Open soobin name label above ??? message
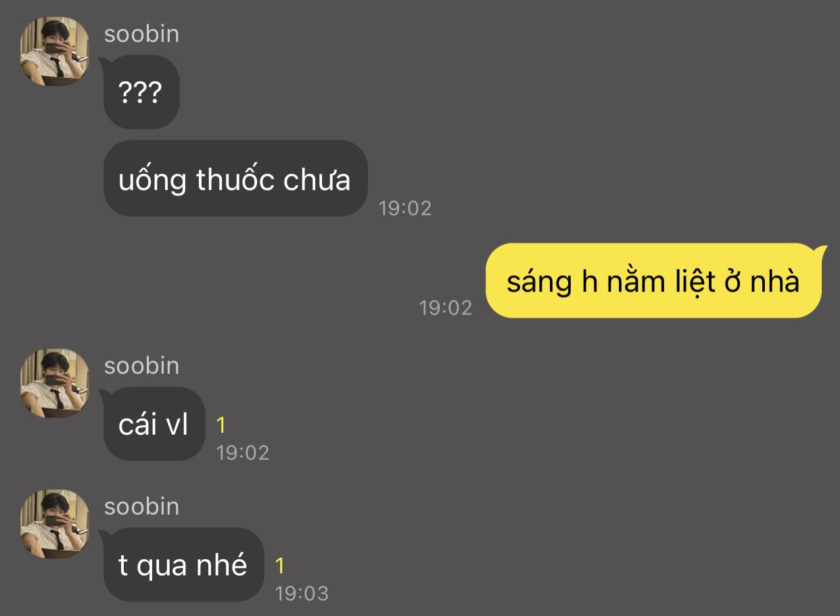This screenshot has width=840, height=616. pos(141,34)
